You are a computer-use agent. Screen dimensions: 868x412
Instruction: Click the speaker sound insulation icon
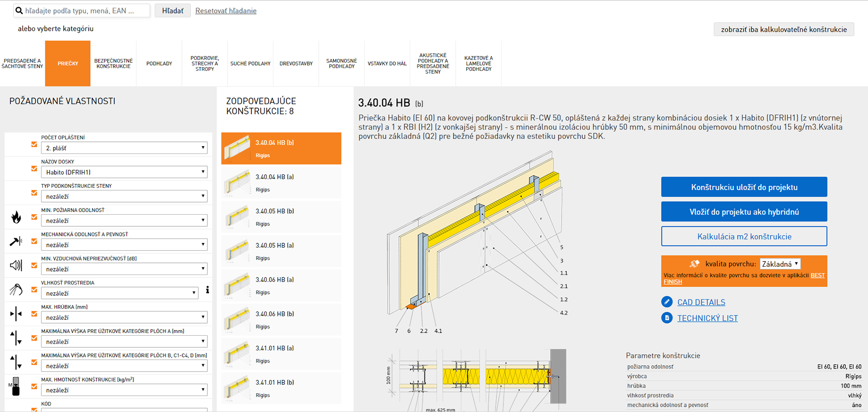(x=16, y=265)
